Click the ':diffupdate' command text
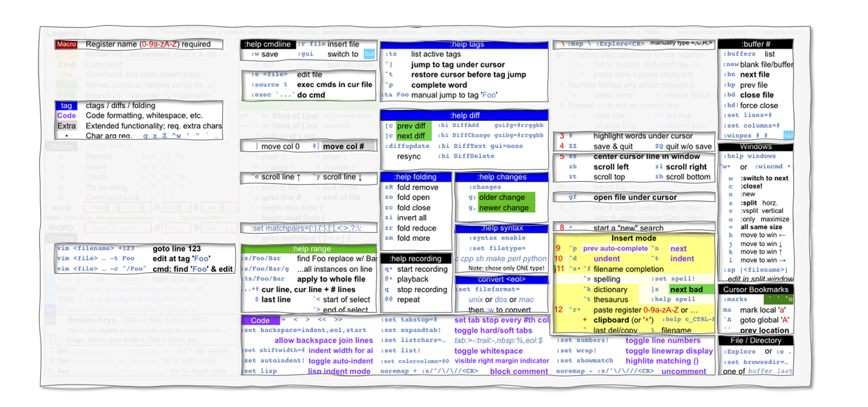868x407 pixels. [407, 146]
